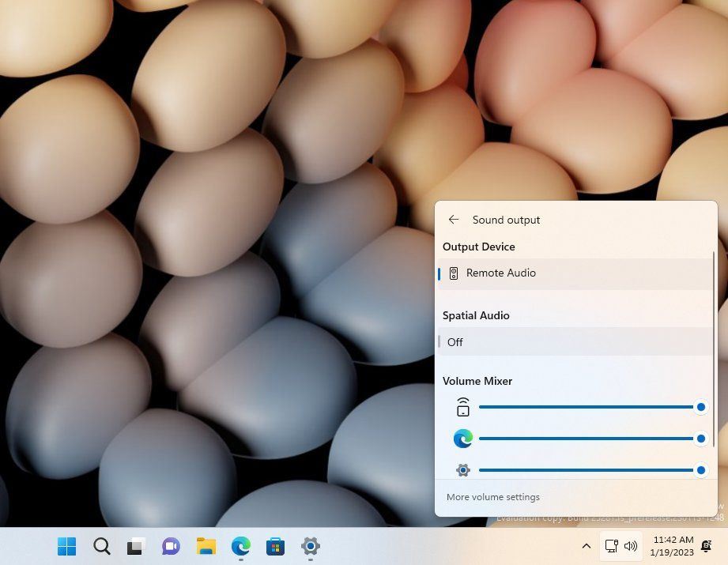Mute the Settings app in Volume Mixer
The height and width of the screenshot is (565, 728).
point(463,470)
